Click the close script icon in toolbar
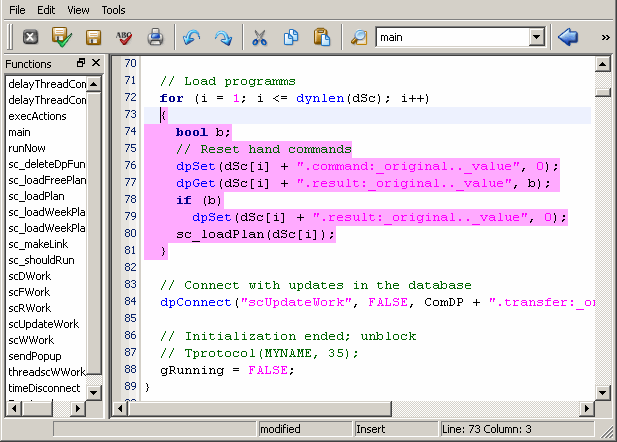 (30, 37)
